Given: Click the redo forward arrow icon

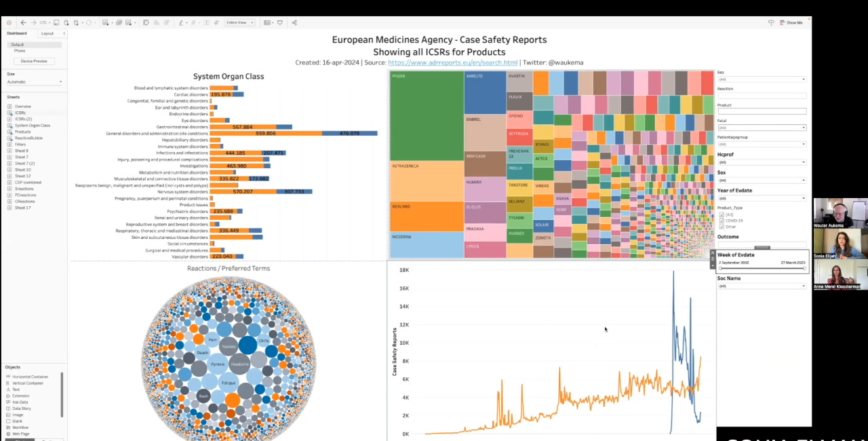Looking at the screenshot, I should pos(33,22).
